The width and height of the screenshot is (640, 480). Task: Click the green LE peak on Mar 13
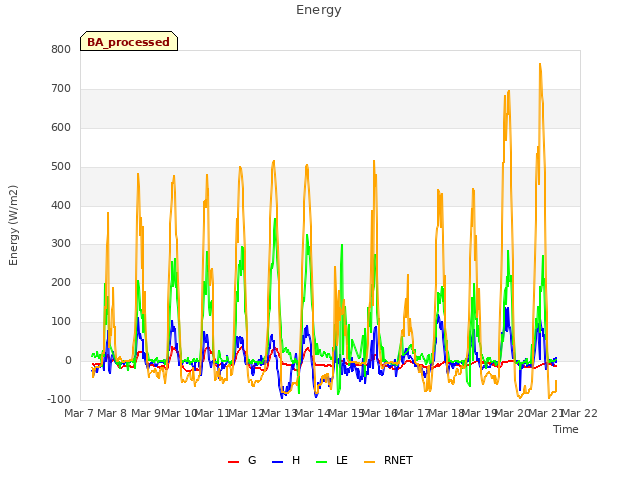tap(275, 219)
